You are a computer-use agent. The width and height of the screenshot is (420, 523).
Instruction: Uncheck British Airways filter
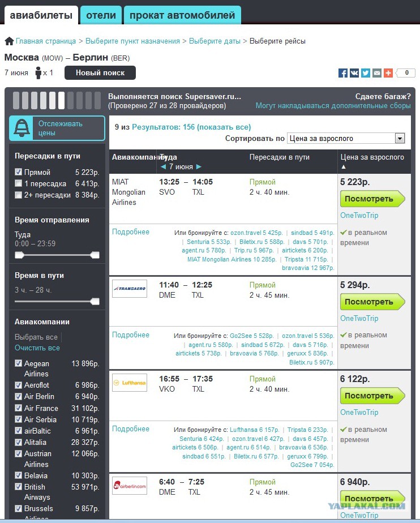click(x=19, y=486)
